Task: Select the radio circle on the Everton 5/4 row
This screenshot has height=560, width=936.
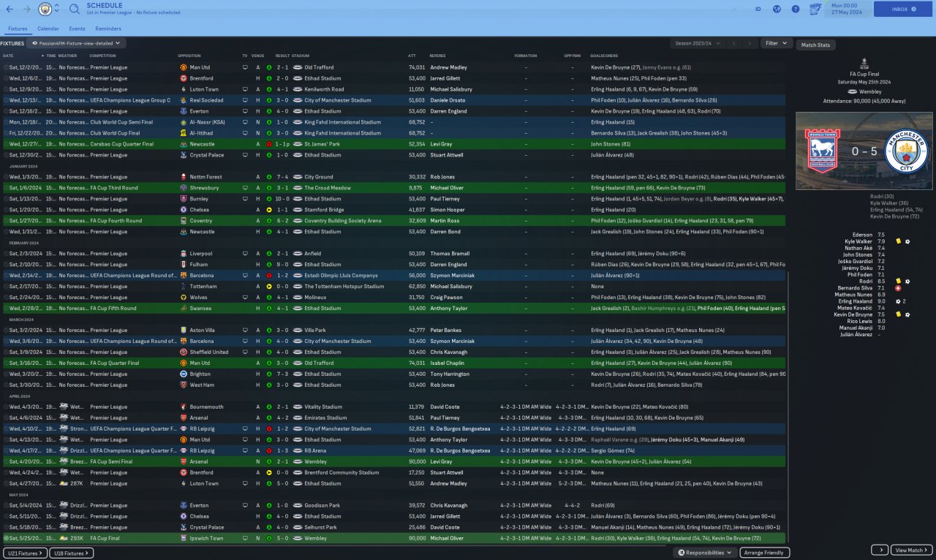Action: coord(6,505)
